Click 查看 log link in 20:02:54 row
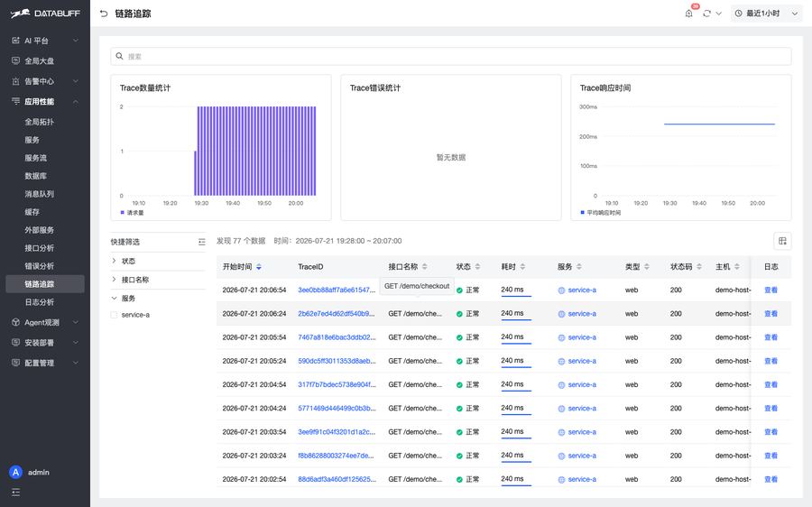This screenshot has width=812, height=507. click(x=771, y=480)
